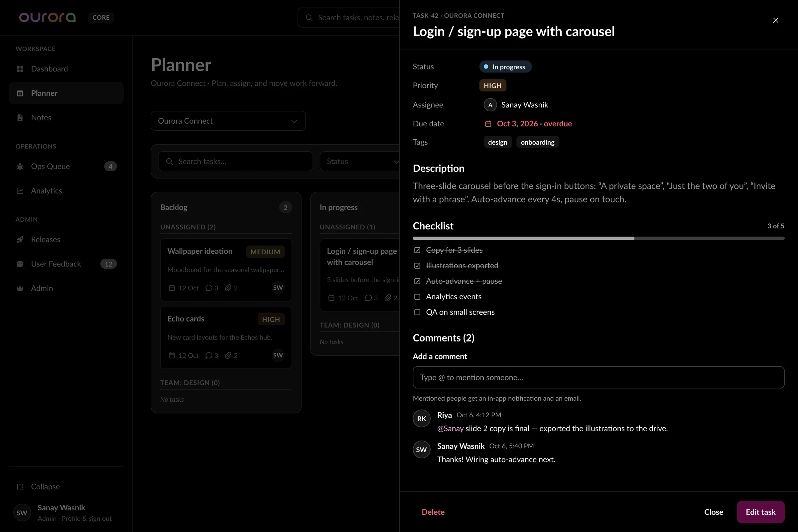
Task: Open the Status filter dropdown
Action: pos(360,162)
